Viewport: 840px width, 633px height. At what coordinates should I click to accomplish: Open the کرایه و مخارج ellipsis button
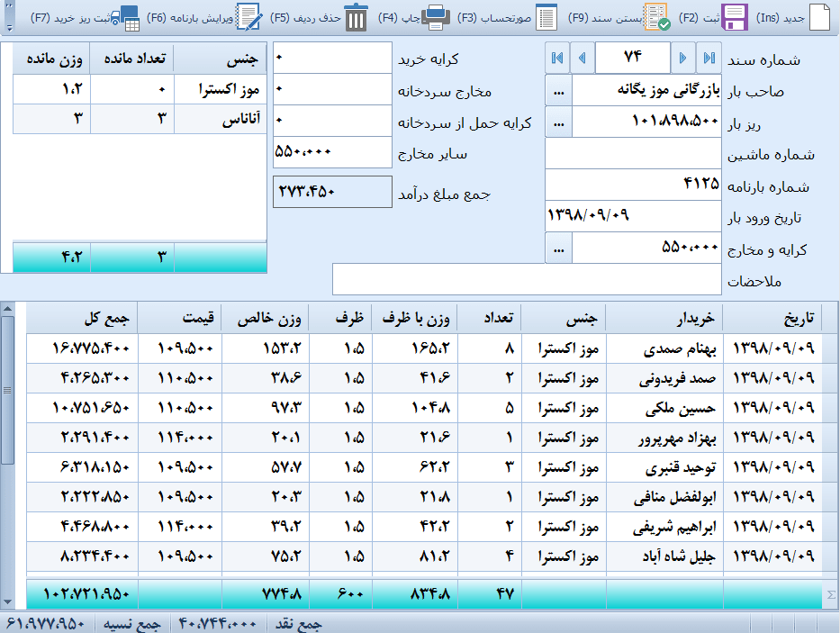[x=559, y=247]
